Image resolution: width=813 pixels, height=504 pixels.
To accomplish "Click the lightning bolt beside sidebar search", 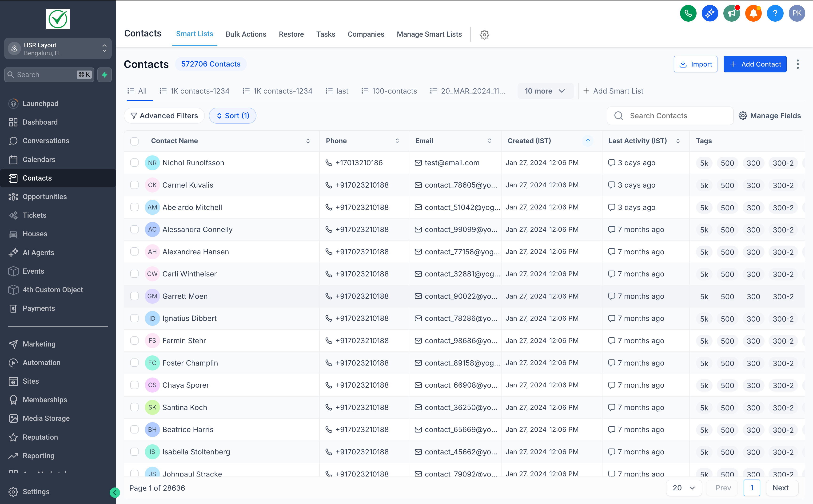I will 104,74.
